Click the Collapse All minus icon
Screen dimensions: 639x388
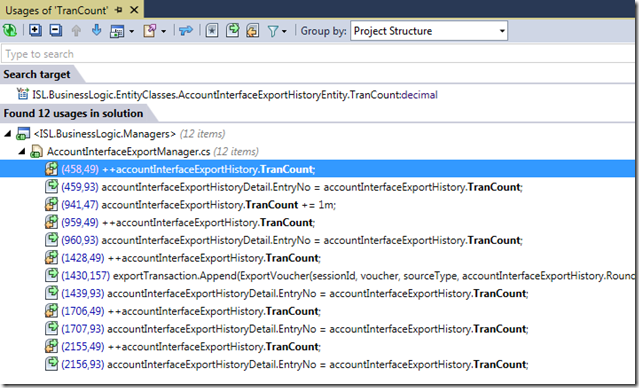(x=55, y=31)
